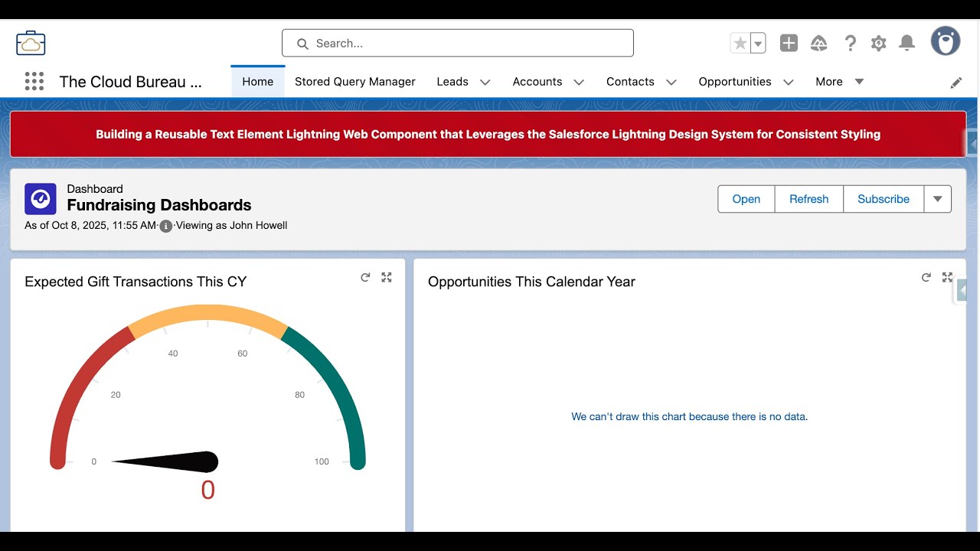Click the side panel handle beside the banner
The image size is (980, 551).
pos(972,143)
